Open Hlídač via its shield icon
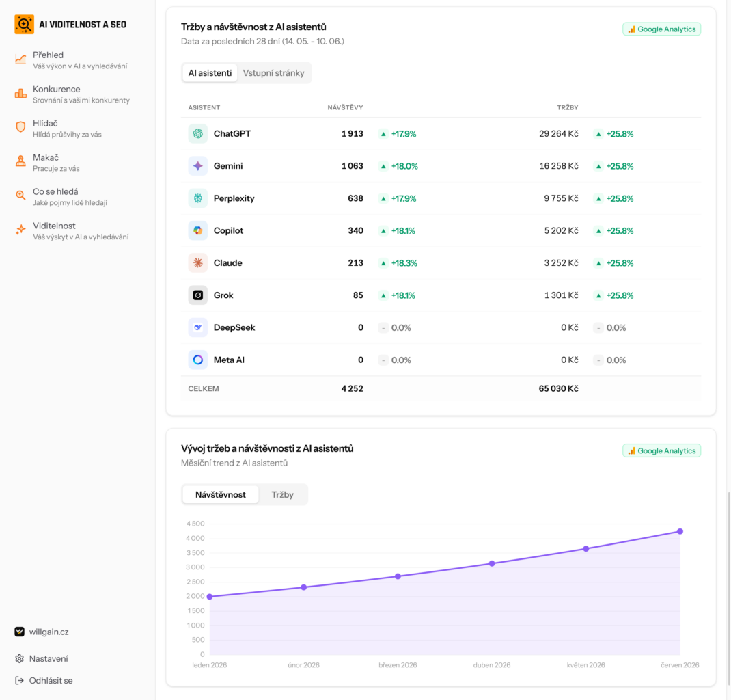Screen dimensions: 731x700 pos(20,127)
